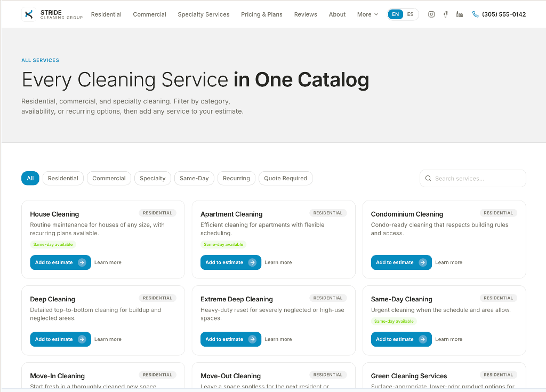Click the phone icon in header
This screenshot has height=392, width=546.
(475, 14)
